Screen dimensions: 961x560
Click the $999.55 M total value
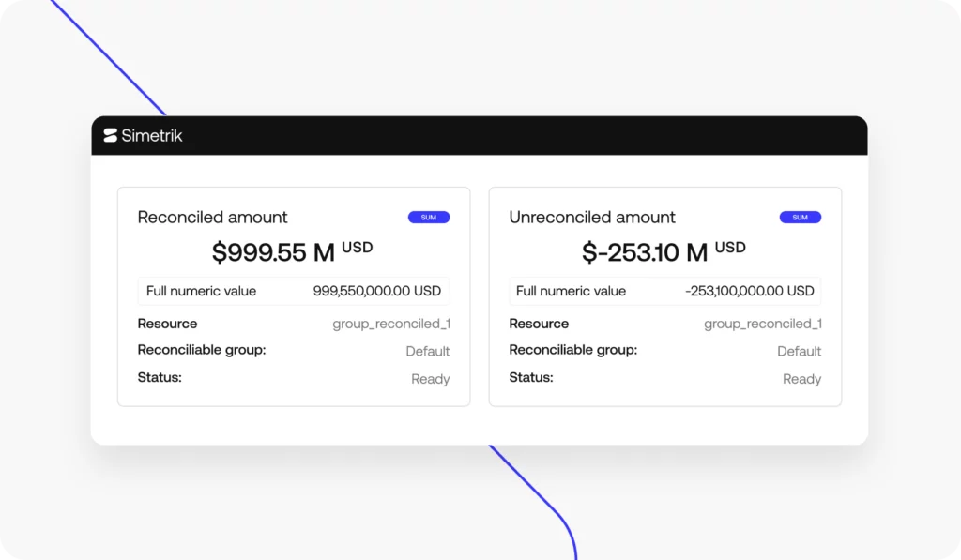point(273,252)
